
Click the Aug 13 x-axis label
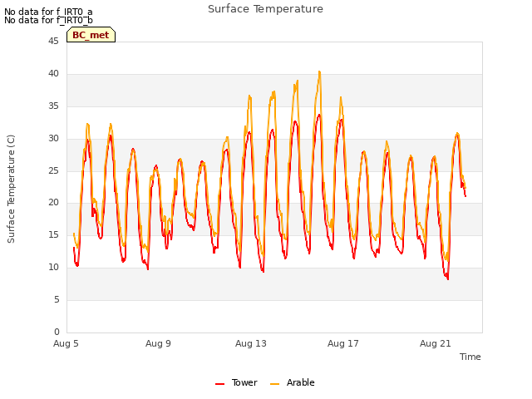pyautogui.click(x=251, y=343)
